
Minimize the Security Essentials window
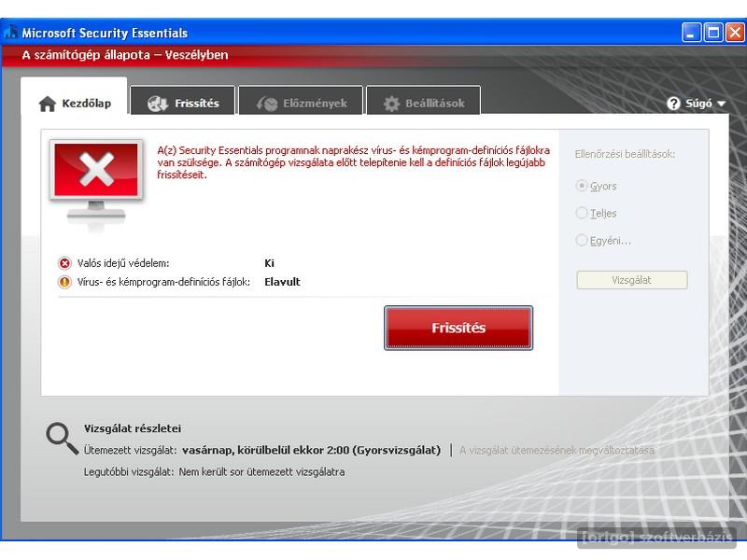tap(691, 33)
